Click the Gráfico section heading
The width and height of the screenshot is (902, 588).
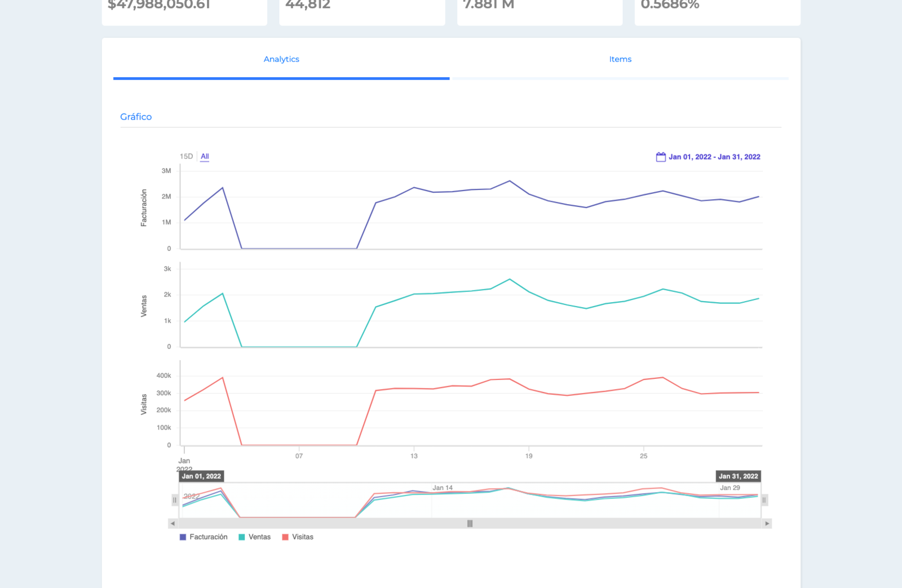pos(136,117)
